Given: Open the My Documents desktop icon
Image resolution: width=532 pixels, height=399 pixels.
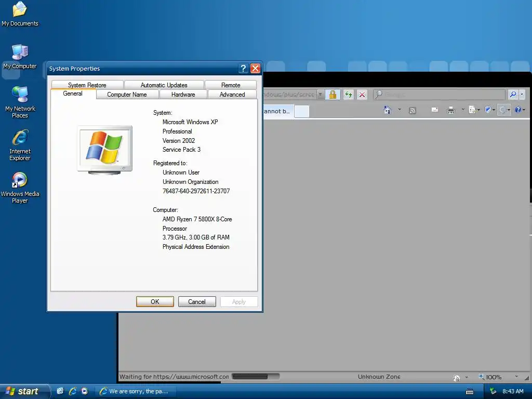Looking at the screenshot, I should (x=20, y=14).
